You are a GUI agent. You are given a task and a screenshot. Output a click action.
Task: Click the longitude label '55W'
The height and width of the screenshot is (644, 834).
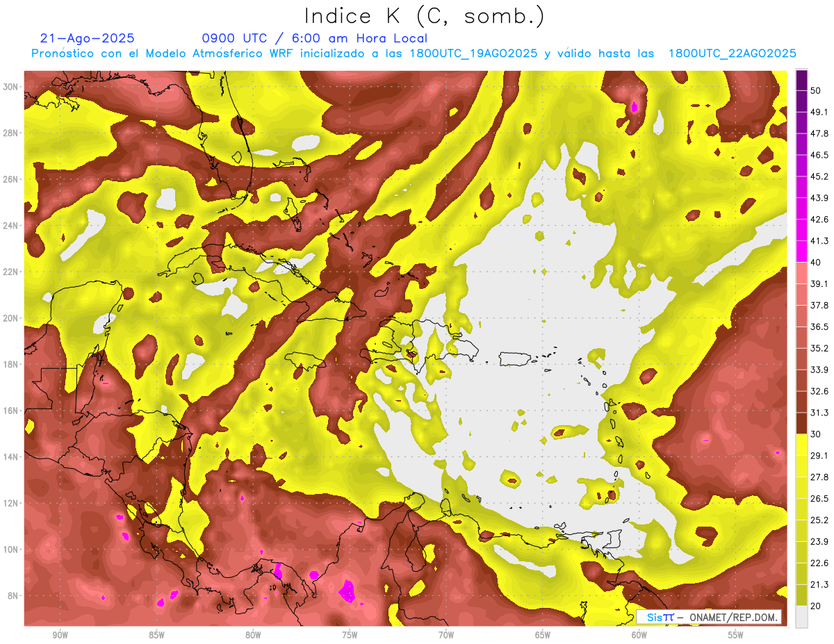click(x=735, y=635)
